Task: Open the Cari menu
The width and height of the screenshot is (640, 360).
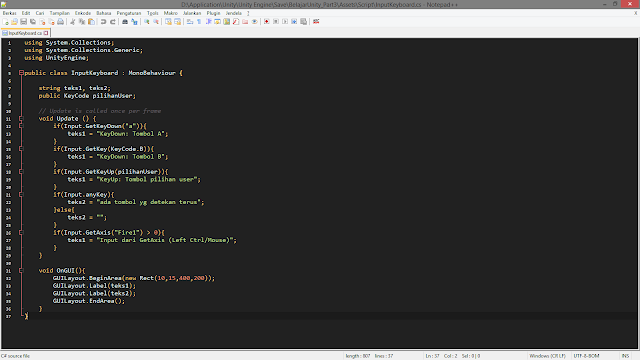Action: [40, 13]
